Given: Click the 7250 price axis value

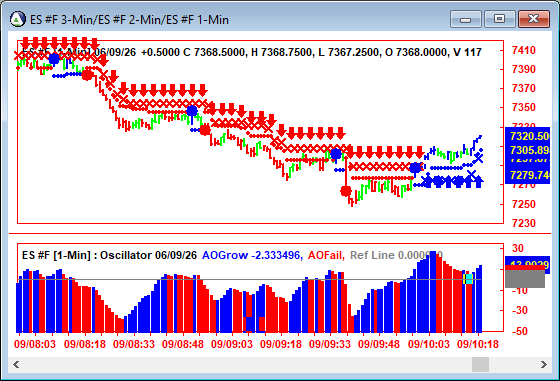Looking at the screenshot, I should [524, 204].
